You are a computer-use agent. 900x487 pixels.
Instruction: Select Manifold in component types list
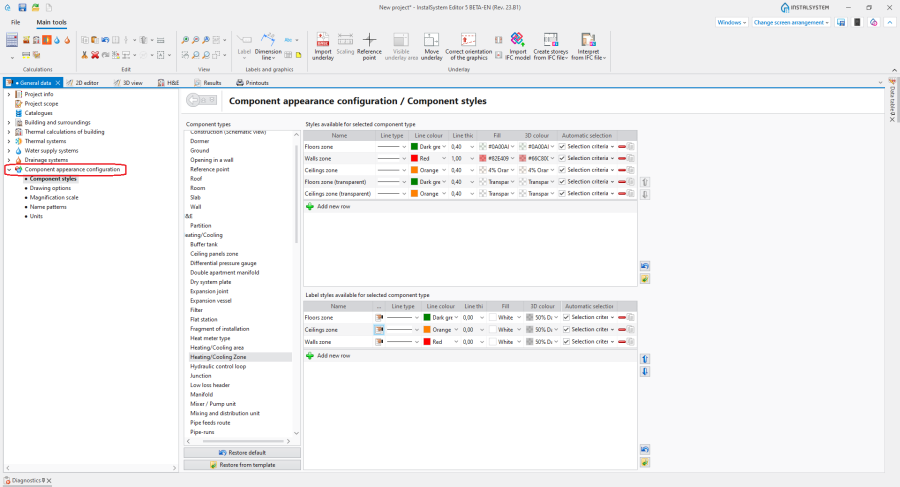pos(201,395)
